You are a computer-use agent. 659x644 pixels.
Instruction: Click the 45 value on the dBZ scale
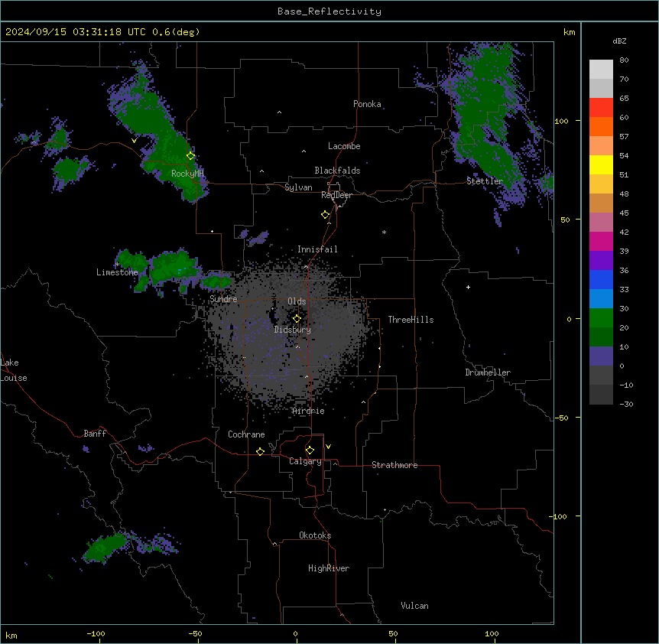(624, 213)
